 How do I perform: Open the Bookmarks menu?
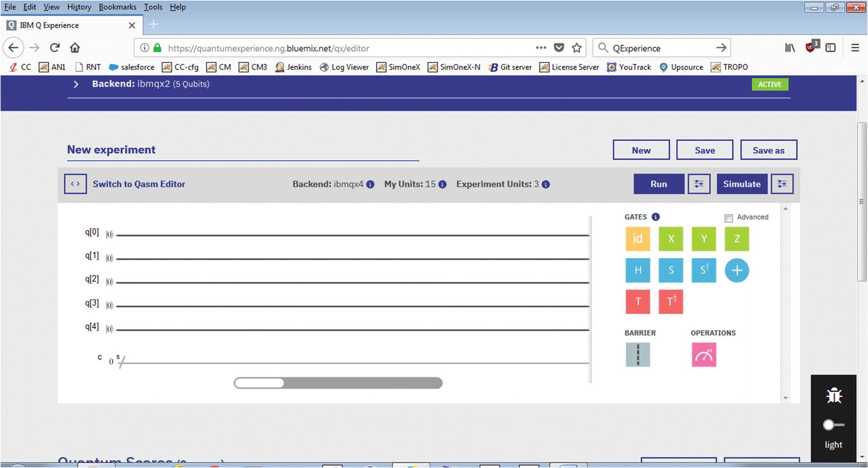(117, 7)
